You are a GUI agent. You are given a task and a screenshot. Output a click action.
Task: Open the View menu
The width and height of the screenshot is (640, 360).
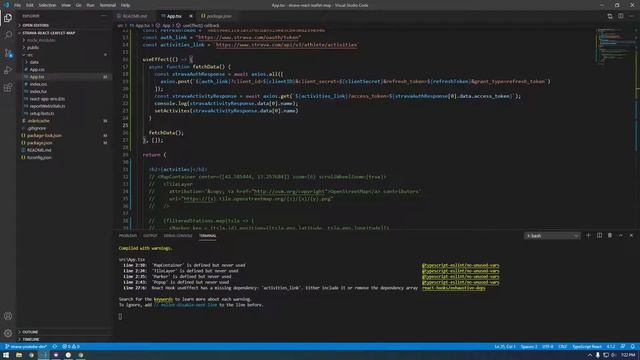pyautogui.click(x=66, y=5)
